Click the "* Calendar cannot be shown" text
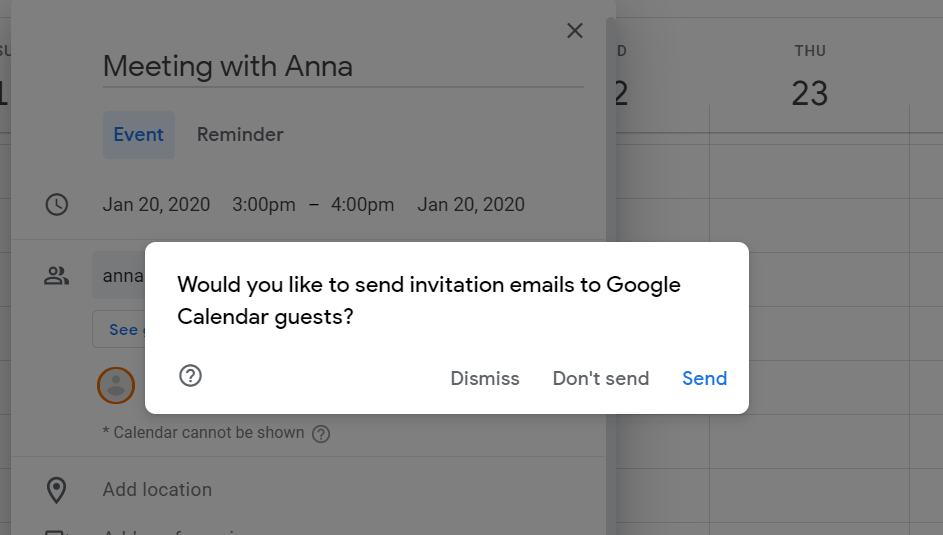Image resolution: width=943 pixels, height=535 pixels. (x=203, y=433)
